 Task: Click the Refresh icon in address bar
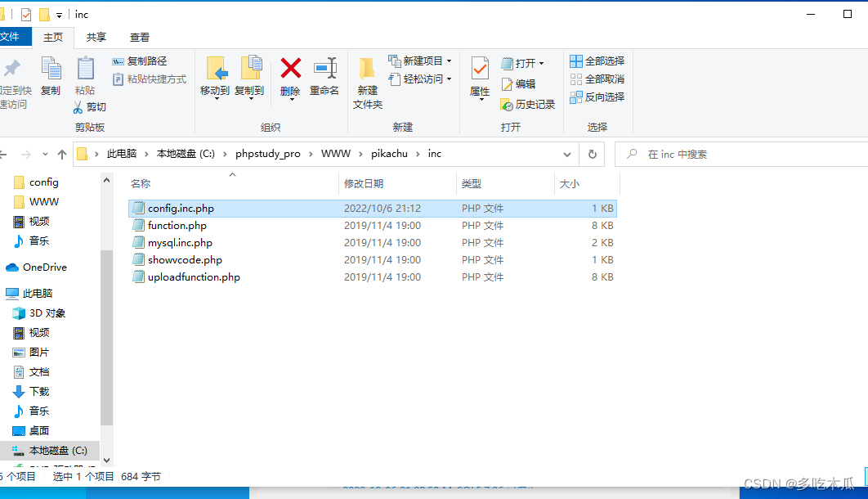tap(591, 154)
